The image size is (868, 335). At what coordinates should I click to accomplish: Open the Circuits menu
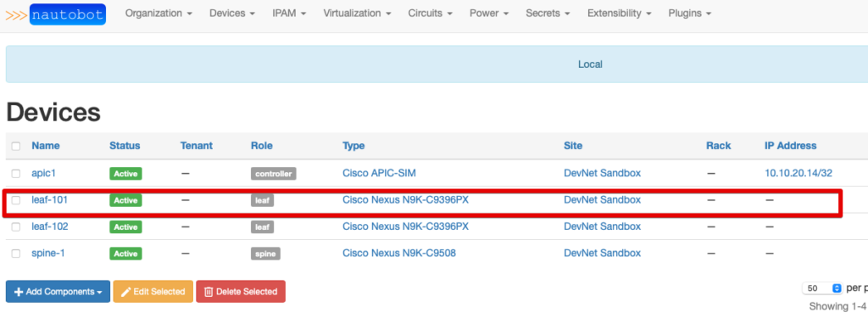pyautogui.click(x=430, y=14)
